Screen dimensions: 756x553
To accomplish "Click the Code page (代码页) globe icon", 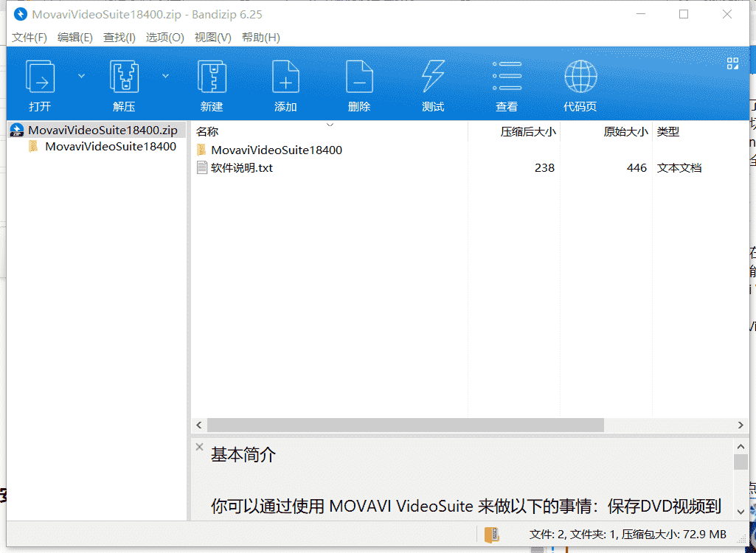I will point(580,76).
